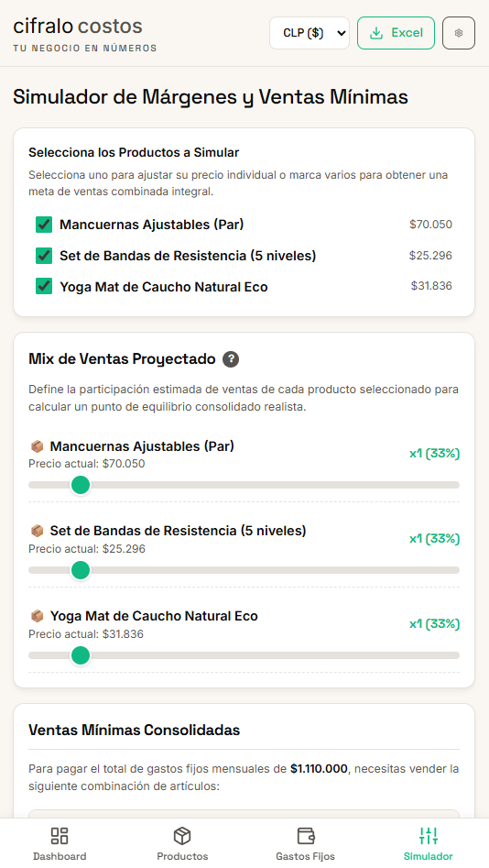This screenshot has height=868, width=489.
Task: Open the CLP ($) currency dropdown
Action: (x=310, y=33)
